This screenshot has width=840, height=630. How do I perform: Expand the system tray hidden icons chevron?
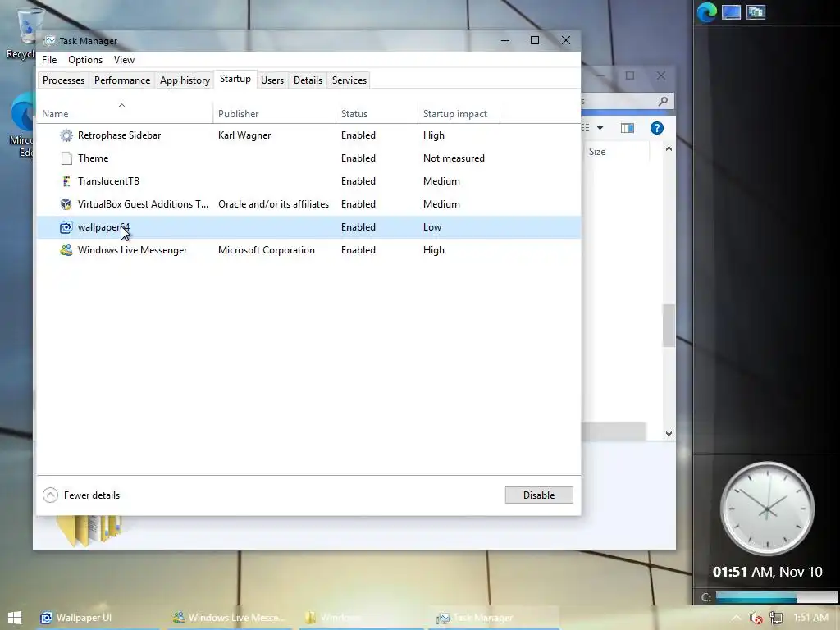[x=737, y=618]
